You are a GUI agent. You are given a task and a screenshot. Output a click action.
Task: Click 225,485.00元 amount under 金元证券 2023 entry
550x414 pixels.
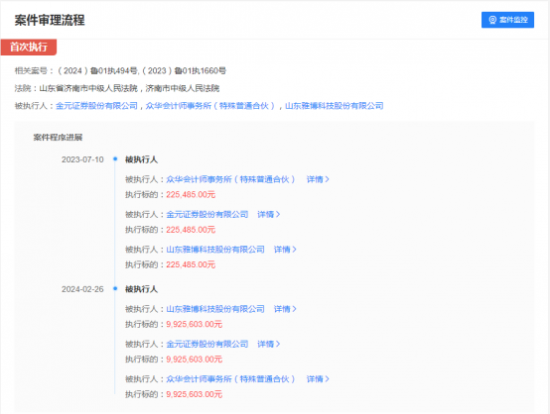click(x=190, y=230)
